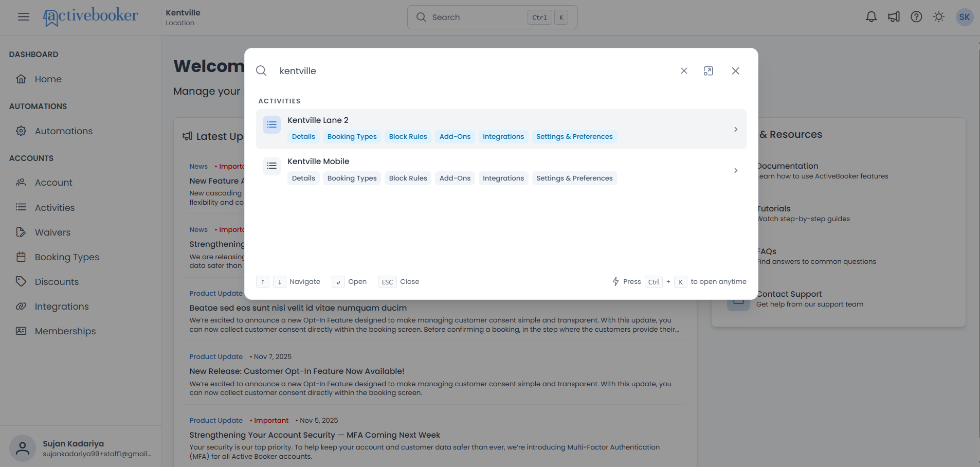Open Booking Types of Kentville Lane 2
Image resolution: width=980 pixels, height=467 pixels.
[352, 137]
